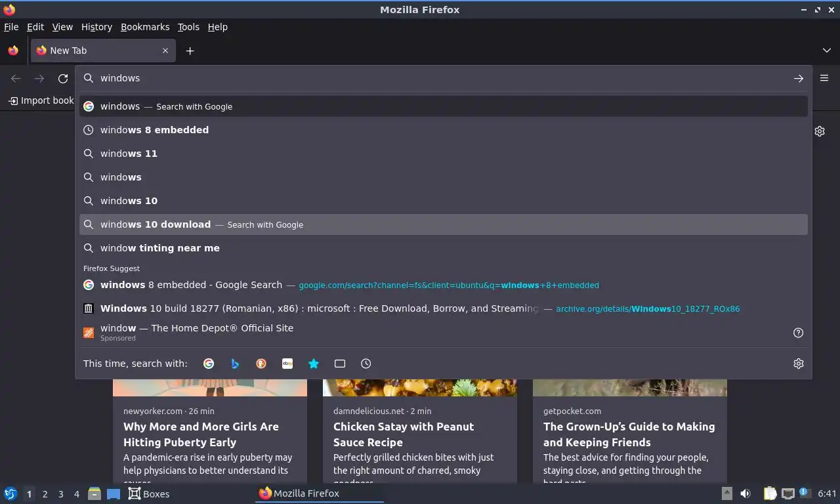Screen dimensions: 840x504
Task: Search history using clock icon
Action: tap(366, 364)
